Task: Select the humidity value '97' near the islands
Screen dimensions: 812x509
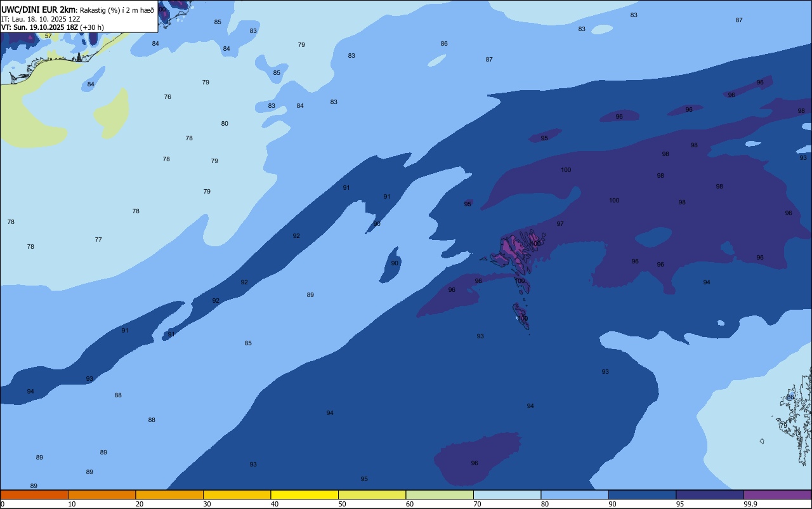Action: click(560, 224)
